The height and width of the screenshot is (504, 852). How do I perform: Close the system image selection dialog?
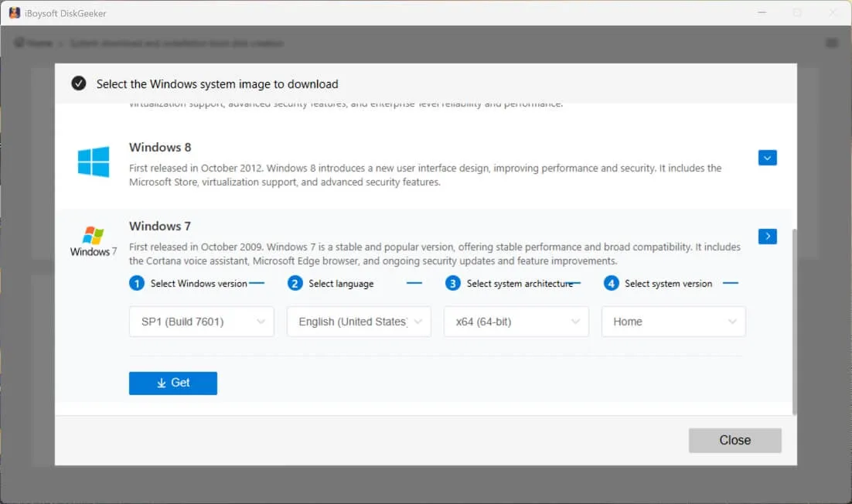pyautogui.click(x=734, y=440)
